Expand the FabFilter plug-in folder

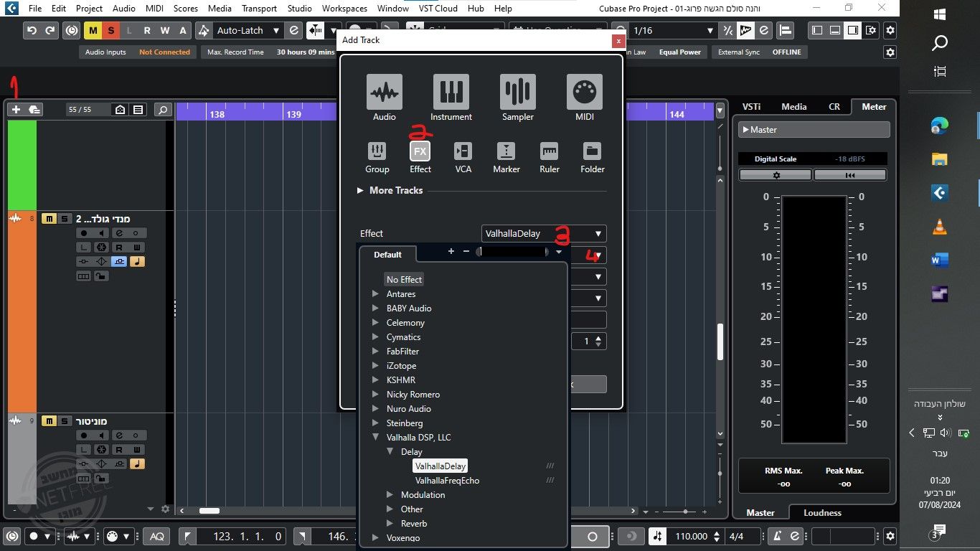[375, 352]
